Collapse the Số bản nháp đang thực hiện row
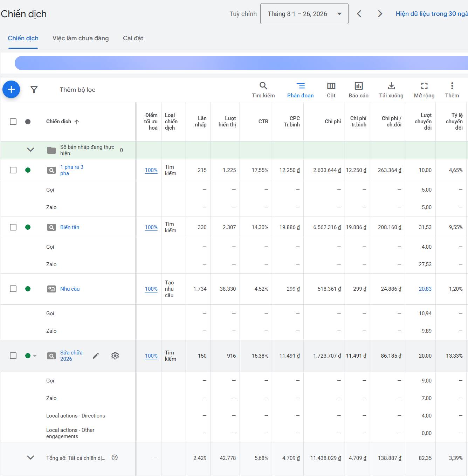The image size is (468, 476). pyautogui.click(x=30, y=150)
